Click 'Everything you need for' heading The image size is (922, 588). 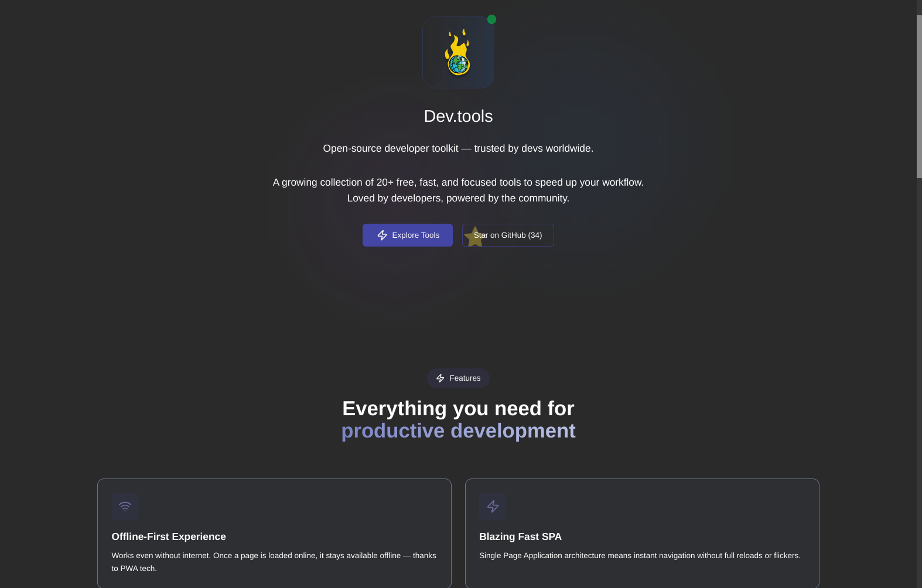(x=458, y=408)
